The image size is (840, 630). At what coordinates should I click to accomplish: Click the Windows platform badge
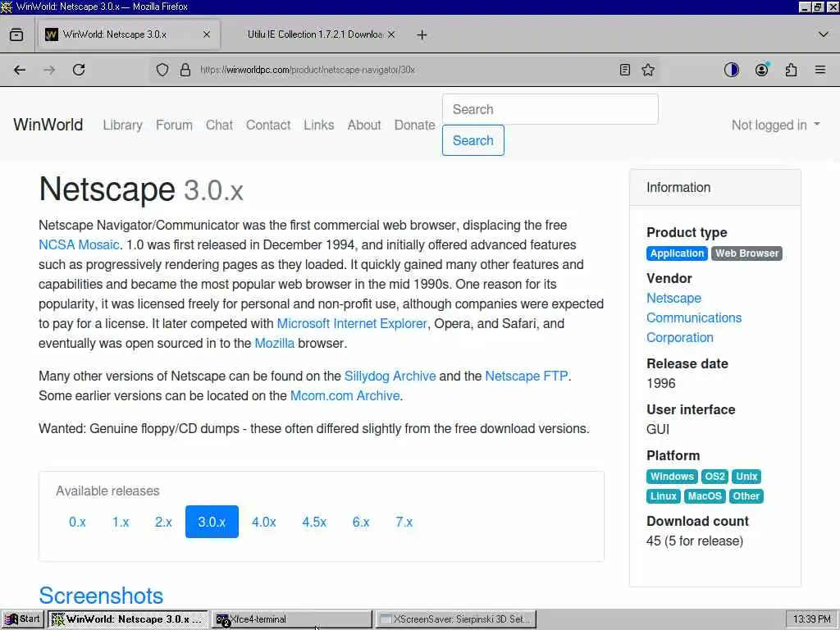pyautogui.click(x=672, y=477)
